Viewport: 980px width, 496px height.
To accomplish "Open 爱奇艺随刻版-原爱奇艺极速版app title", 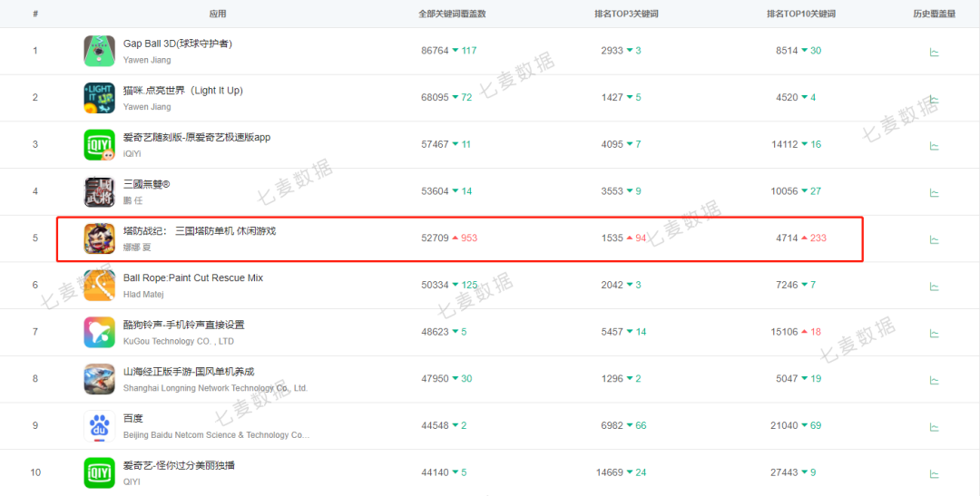I will click(197, 138).
